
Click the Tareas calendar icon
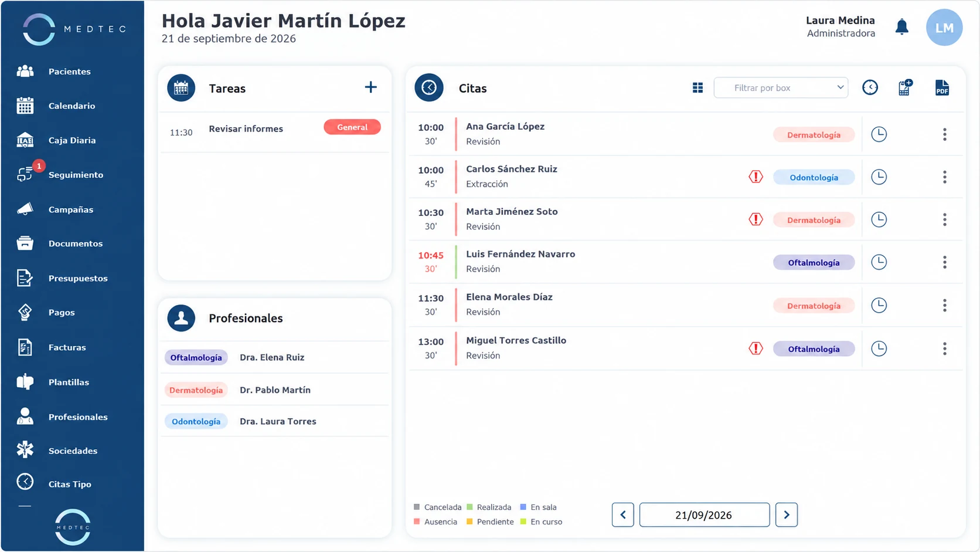pos(181,88)
